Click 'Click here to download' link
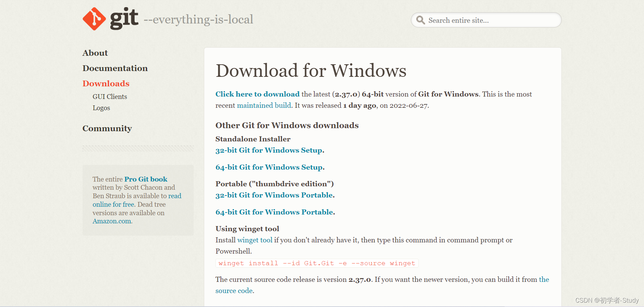 (258, 94)
